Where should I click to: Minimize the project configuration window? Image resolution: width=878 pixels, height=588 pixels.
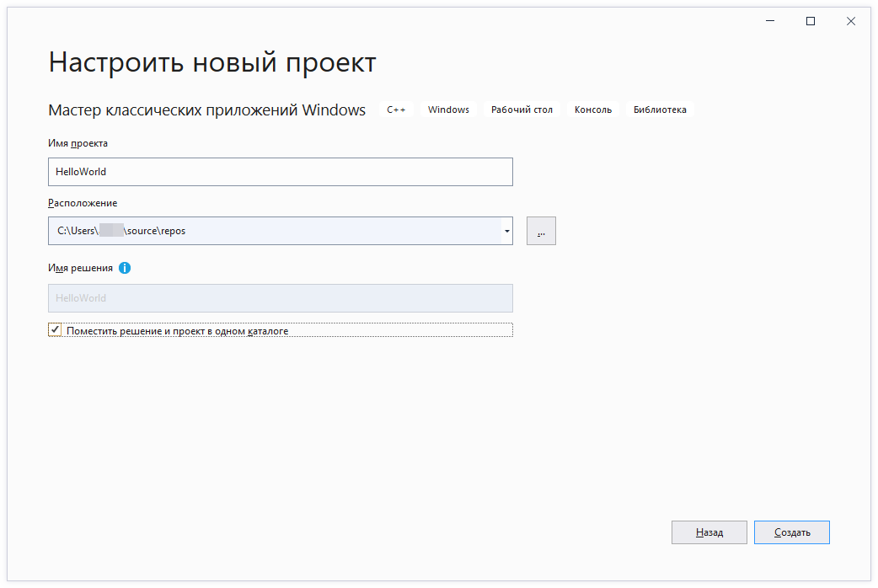pyautogui.click(x=770, y=21)
